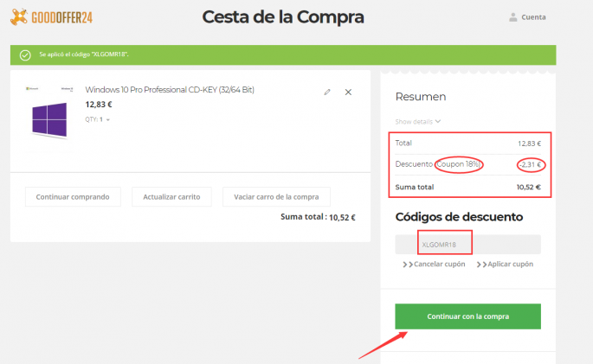Click the Windows 10 Pro product image
The image size is (593, 364).
(49, 112)
